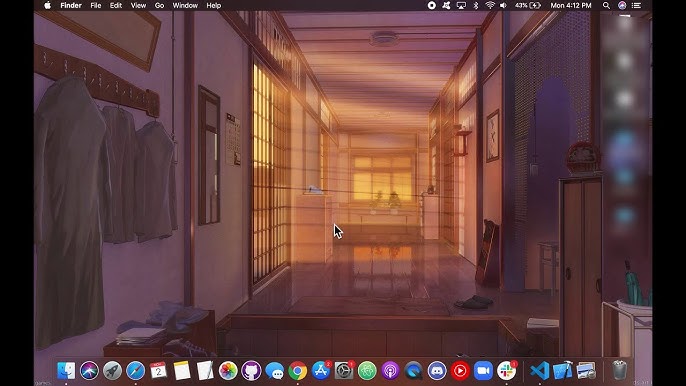This screenshot has width=686, height=386.
Task: Open App Store icon in Dock
Action: pos(321,371)
